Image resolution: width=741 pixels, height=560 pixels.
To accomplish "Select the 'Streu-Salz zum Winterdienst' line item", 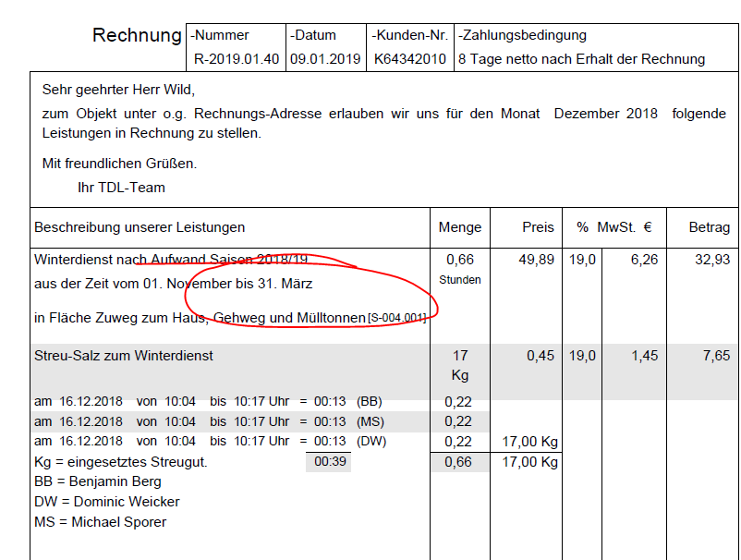I will [x=124, y=356].
